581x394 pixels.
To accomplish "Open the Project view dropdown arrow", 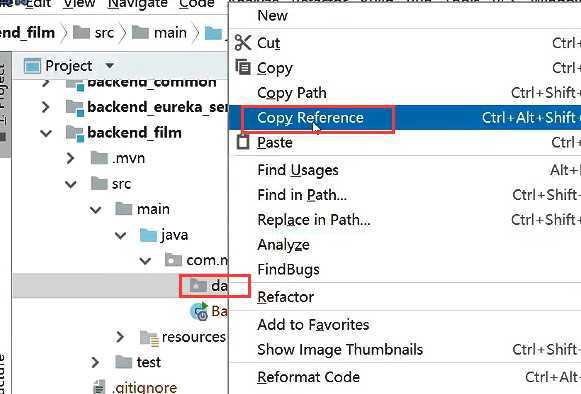I will [109, 66].
